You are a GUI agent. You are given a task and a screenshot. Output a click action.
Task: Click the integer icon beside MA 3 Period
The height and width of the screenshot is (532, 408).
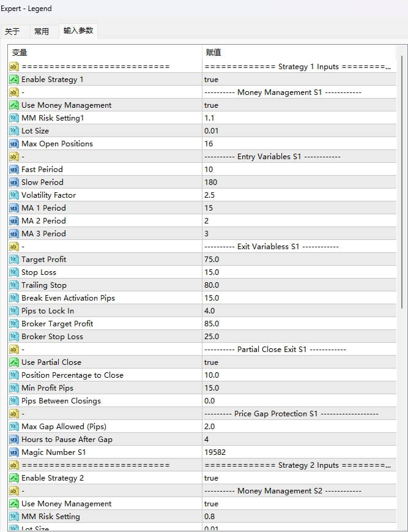14,234
